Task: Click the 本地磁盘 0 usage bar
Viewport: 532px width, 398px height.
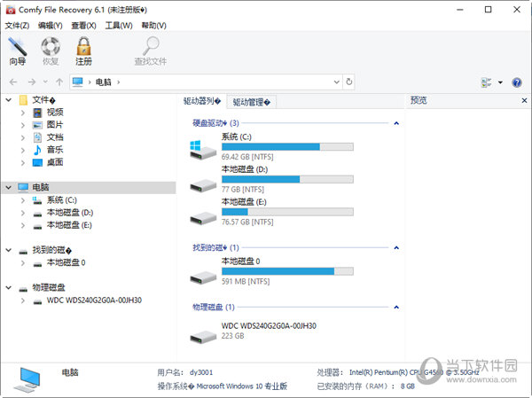Action: tap(287, 271)
